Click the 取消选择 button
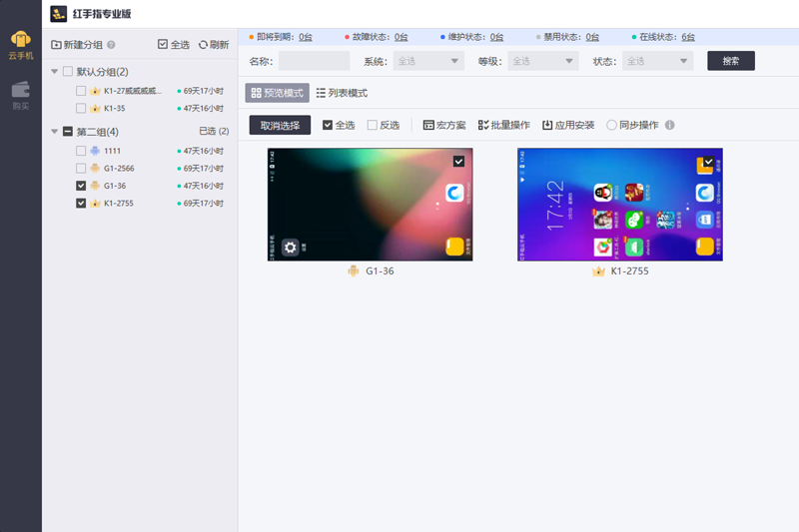 [x=280, y=125]
